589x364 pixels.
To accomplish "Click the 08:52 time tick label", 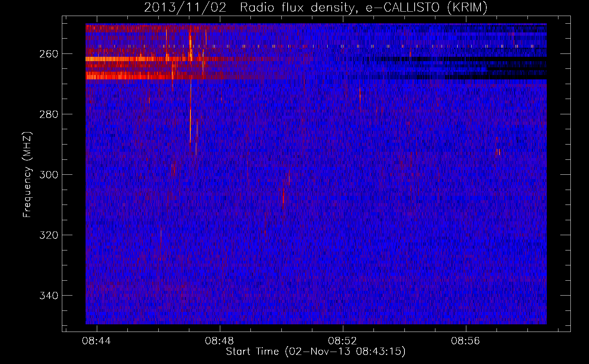I will coord(343,341).
